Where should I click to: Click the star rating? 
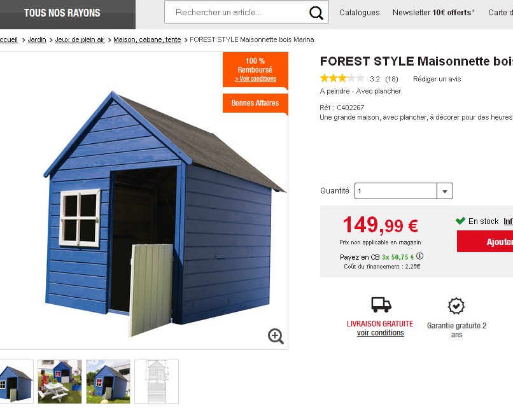(x=342, y=78)
